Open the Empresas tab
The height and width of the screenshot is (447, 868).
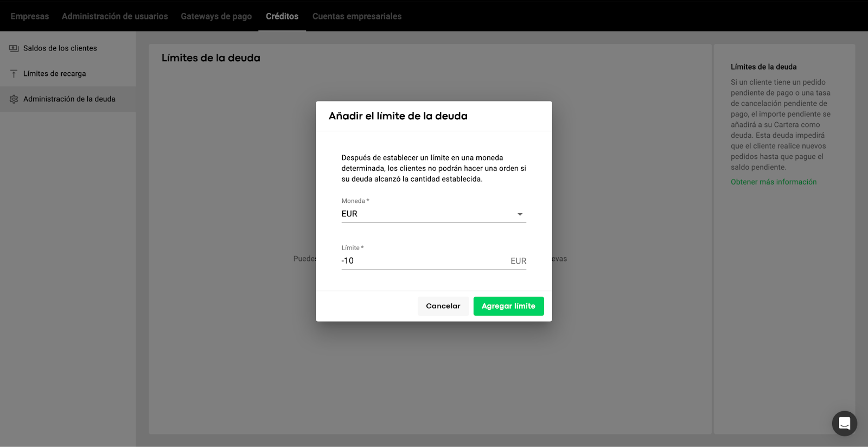coord(30,16)
